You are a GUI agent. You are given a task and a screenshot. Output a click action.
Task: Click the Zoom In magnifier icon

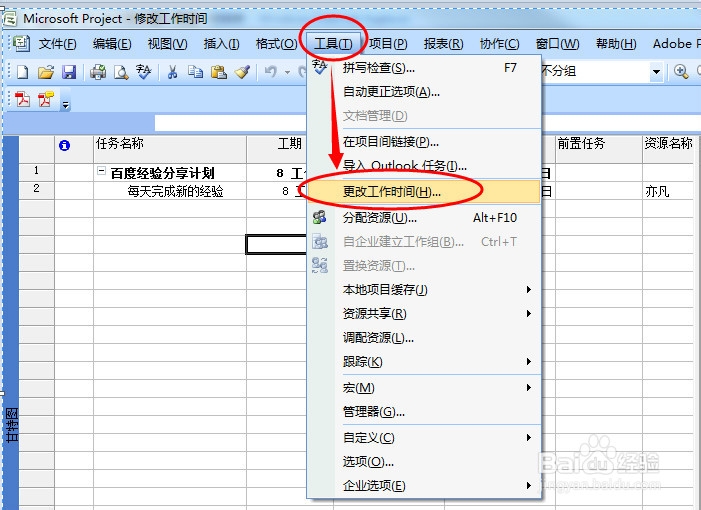click(x=681, y=71)
